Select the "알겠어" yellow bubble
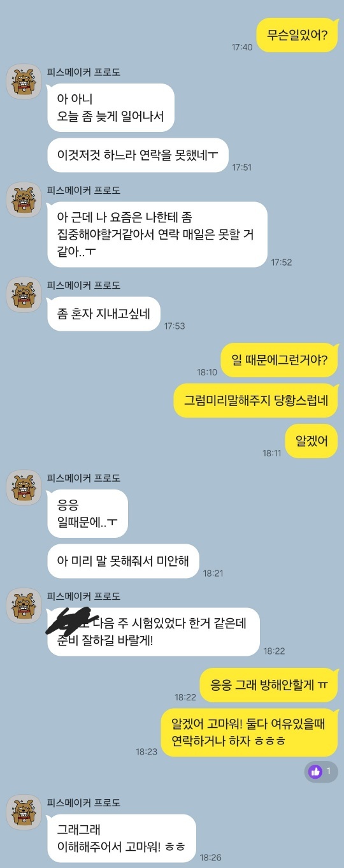This screenshot has height=868, width=344. click(312, 441)
